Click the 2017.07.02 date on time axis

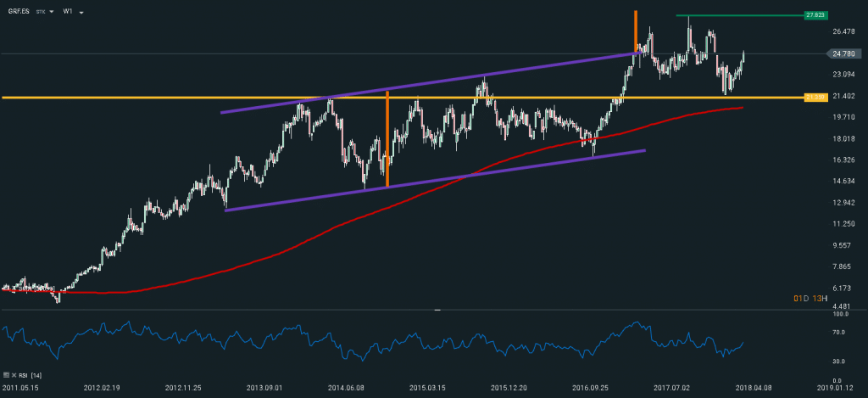click(670, 387)
